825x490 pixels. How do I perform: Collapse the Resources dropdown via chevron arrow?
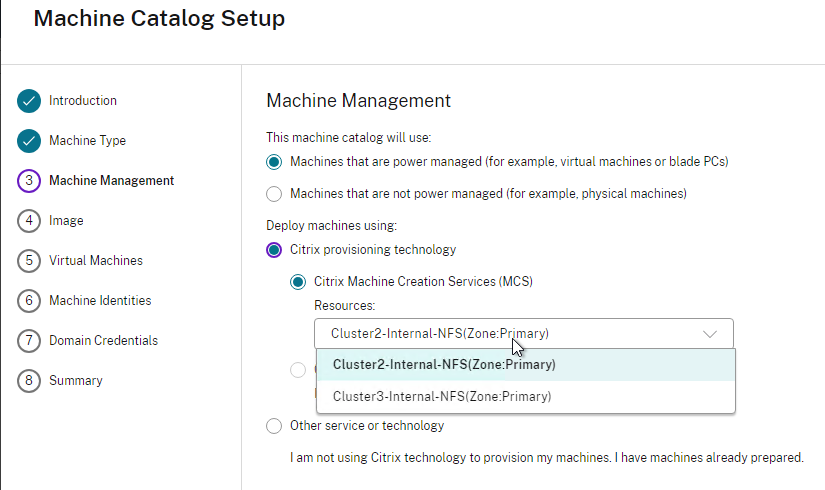coord(710,334)
